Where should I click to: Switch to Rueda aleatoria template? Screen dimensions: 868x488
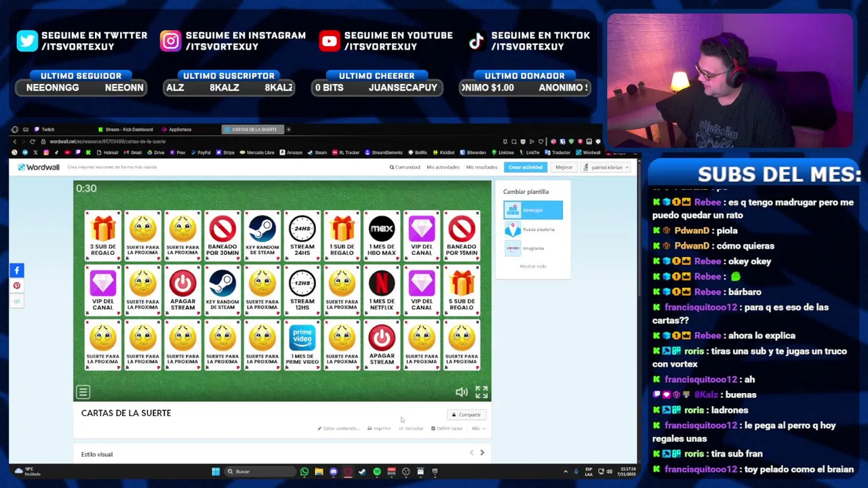point(533,229)
